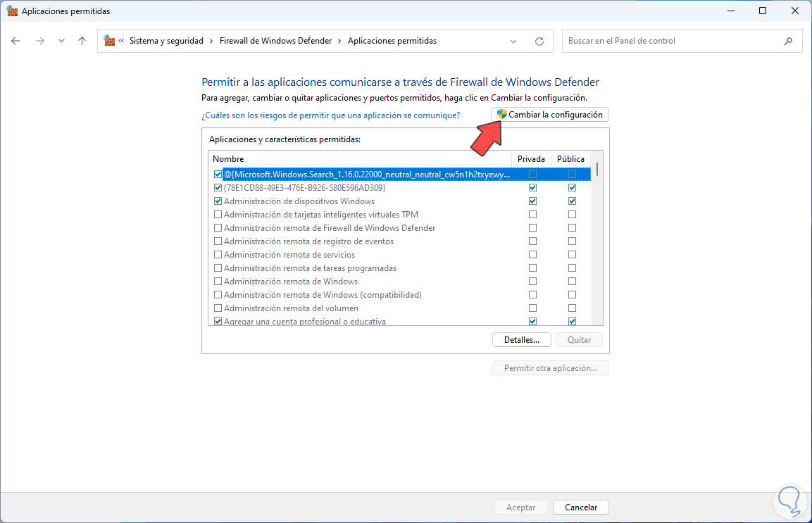This screenshot has height=523, width=812.
Task: Toggle Pública for {78E1CD88-49E3-476E-B926-580E596AD309} row
Action: pos(572,187)
